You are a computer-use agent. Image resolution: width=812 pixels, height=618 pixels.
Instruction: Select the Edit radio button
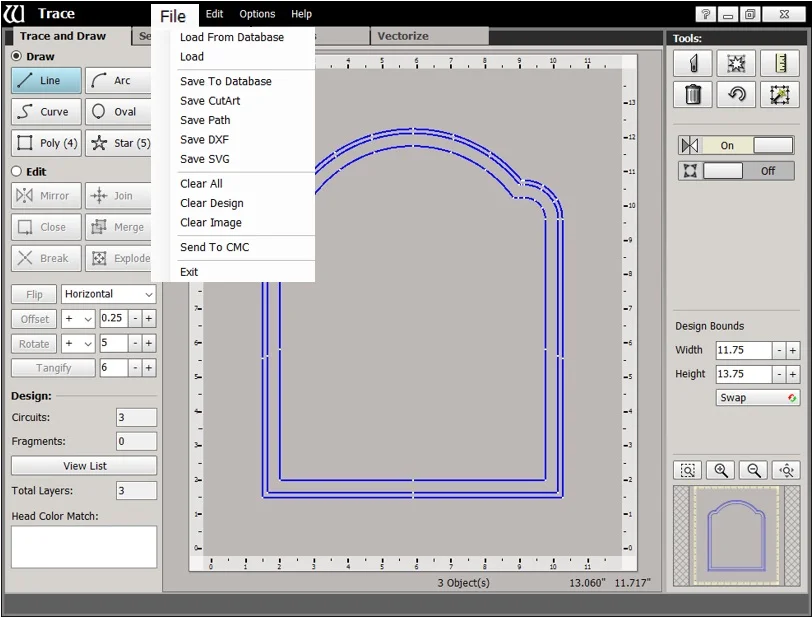pyautogui.click(x=17, y=171)
